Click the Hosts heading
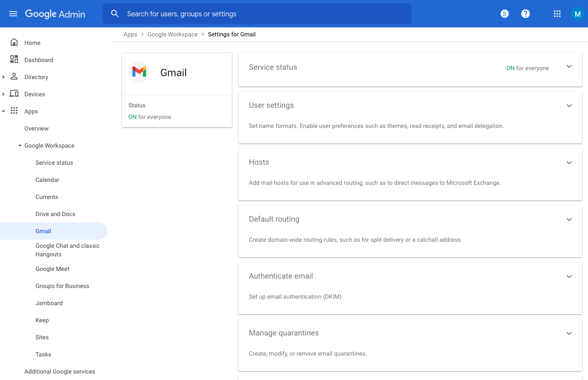The image size is (588, 380). coord(259,162)
